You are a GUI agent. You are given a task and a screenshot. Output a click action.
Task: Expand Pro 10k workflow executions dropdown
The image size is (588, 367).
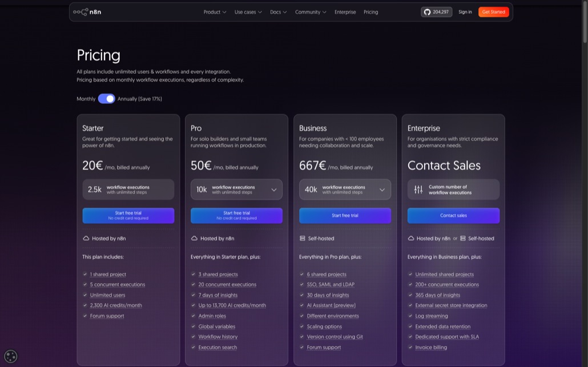236,189
